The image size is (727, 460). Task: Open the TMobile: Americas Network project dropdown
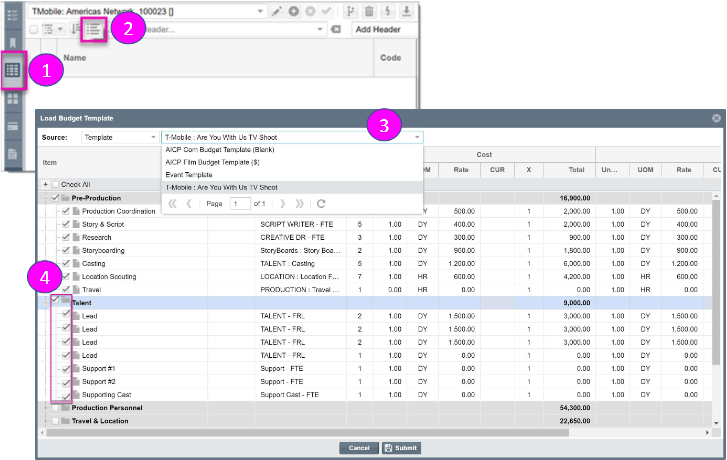coord(260,11)
